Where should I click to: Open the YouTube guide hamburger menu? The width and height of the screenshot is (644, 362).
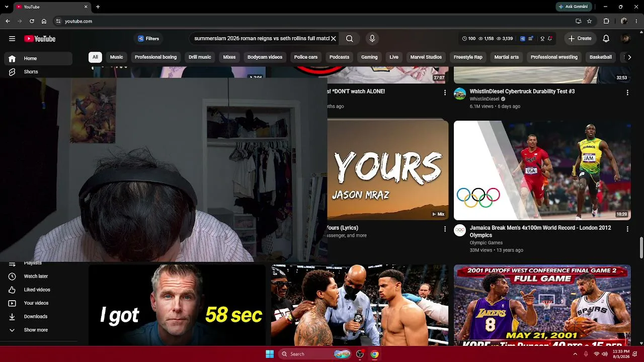click(12, 39)
